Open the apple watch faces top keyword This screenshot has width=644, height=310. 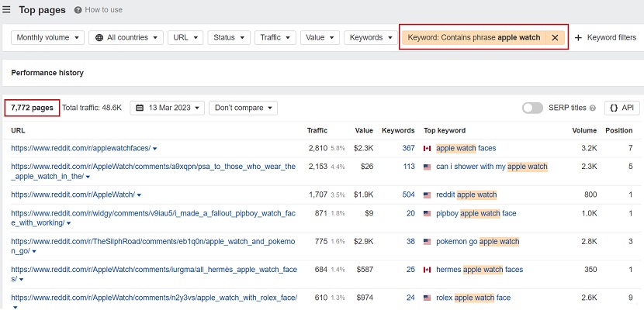tap(466, 148)
